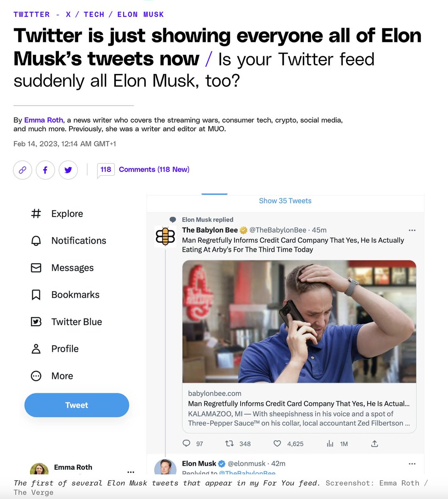Open the 118 comments bubble
Image resolution: width=448 pixels, height=499 pixels.
point(106,170)
